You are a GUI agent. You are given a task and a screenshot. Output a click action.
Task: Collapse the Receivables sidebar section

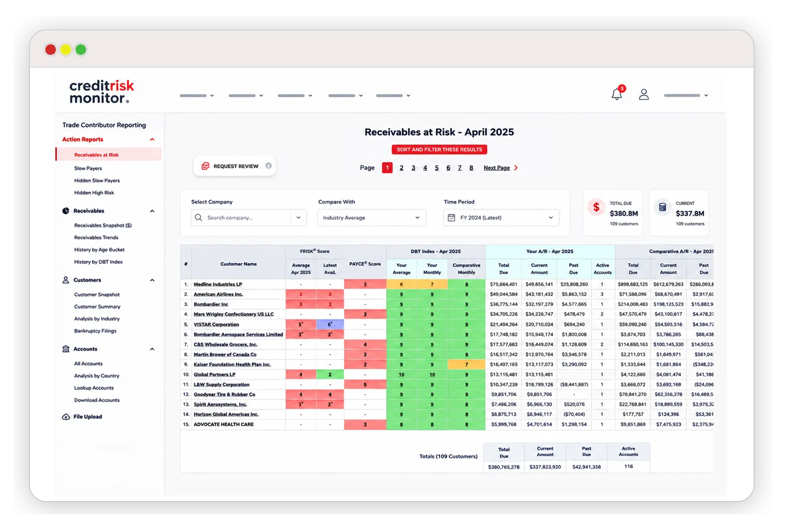[152, 211]
